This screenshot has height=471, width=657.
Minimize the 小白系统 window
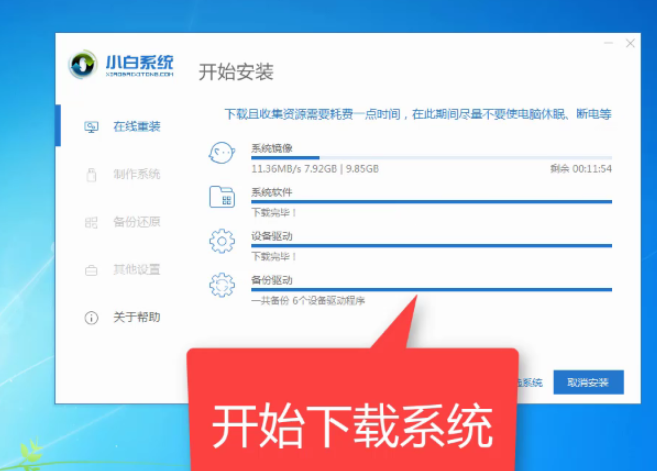click(609, 44)
